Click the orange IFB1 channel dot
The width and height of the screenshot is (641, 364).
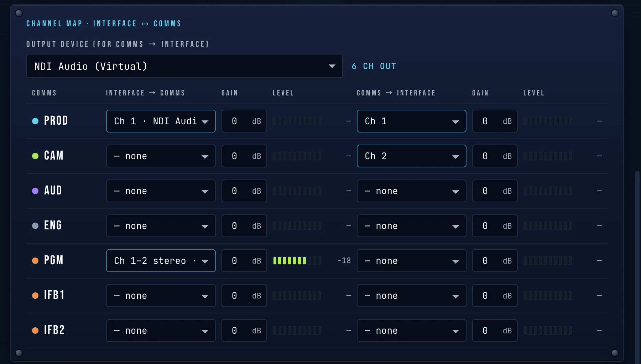(35, 296)
